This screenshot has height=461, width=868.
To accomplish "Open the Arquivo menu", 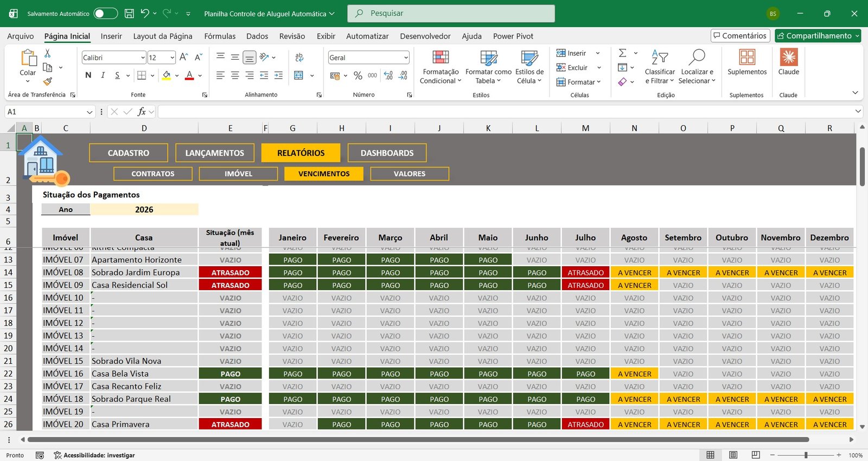I will point(21,36).
